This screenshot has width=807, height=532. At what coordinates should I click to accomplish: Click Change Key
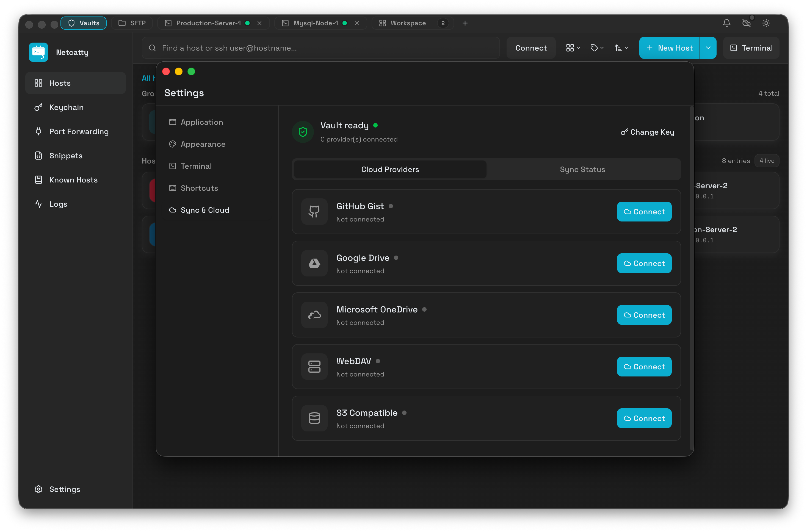(x=647, y=132)
